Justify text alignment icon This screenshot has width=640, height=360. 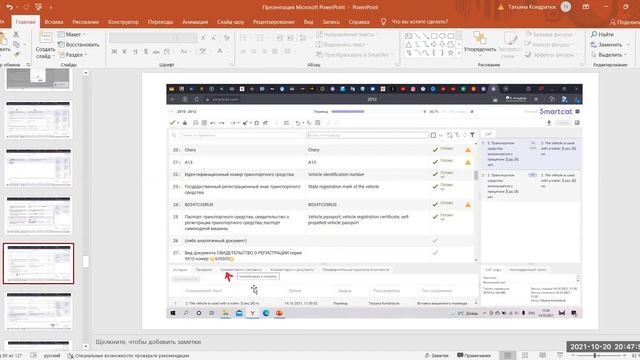[x=275, y=51]
